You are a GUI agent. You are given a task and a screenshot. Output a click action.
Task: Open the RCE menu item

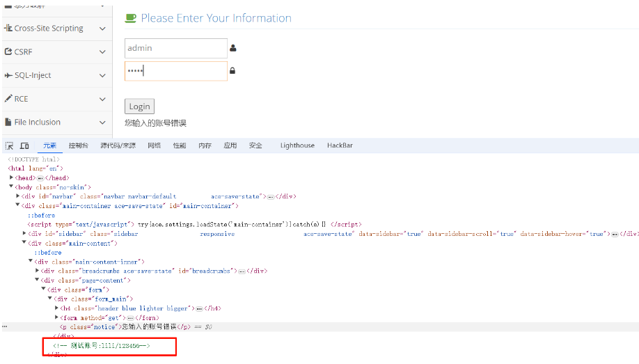pos(57,99)
